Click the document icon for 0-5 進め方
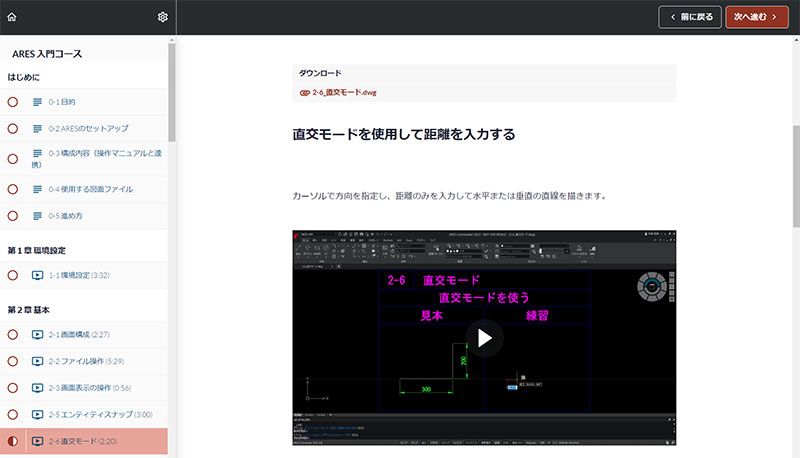The image size is (800, 458). tap(37, 216)
